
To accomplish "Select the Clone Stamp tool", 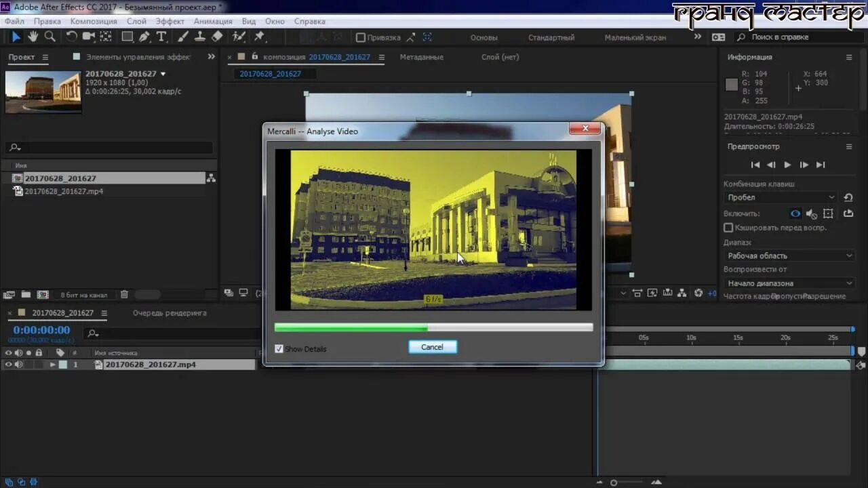I will [x=201, y=37].
